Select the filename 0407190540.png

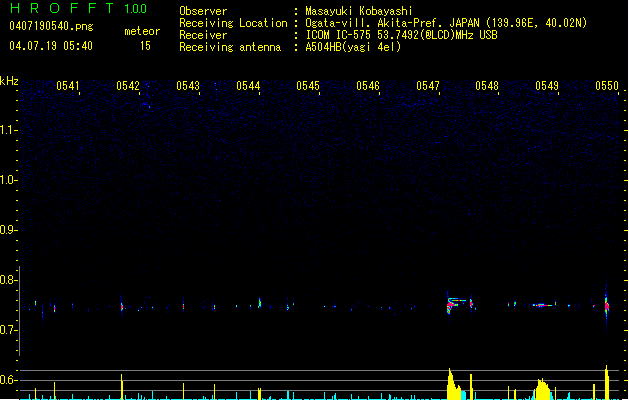51,26
